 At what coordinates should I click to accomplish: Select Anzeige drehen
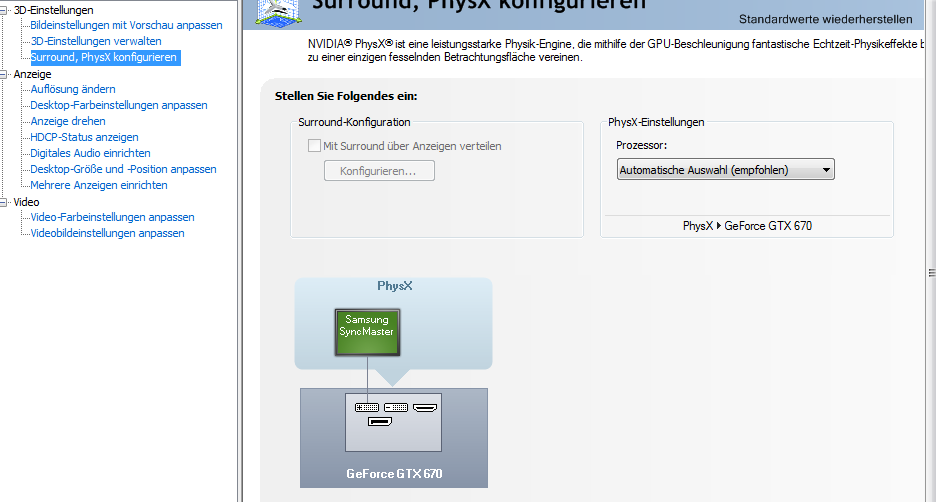(x=68, y=121)
